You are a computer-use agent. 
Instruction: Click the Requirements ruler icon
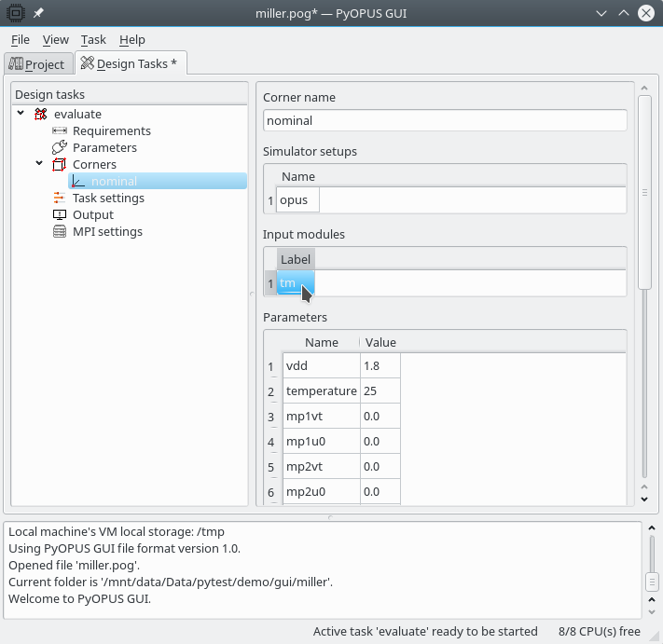(x=60, y=131)
